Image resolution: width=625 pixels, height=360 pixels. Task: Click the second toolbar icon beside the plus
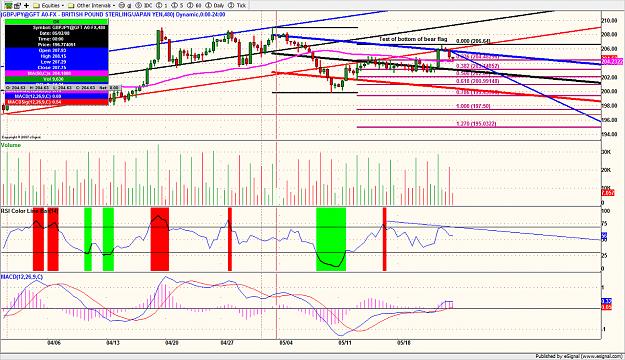pos(17,5)
